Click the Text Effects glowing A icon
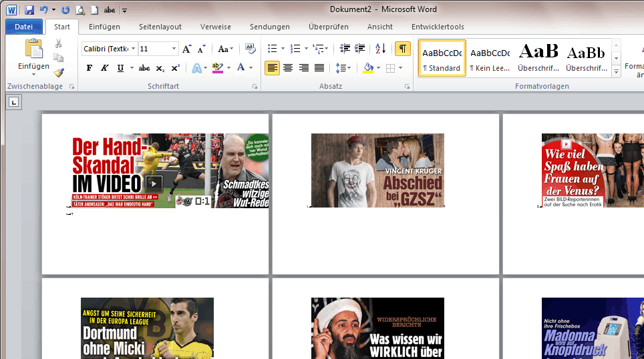The height and width of the screenshot is (359, 644). pos(196,68)
